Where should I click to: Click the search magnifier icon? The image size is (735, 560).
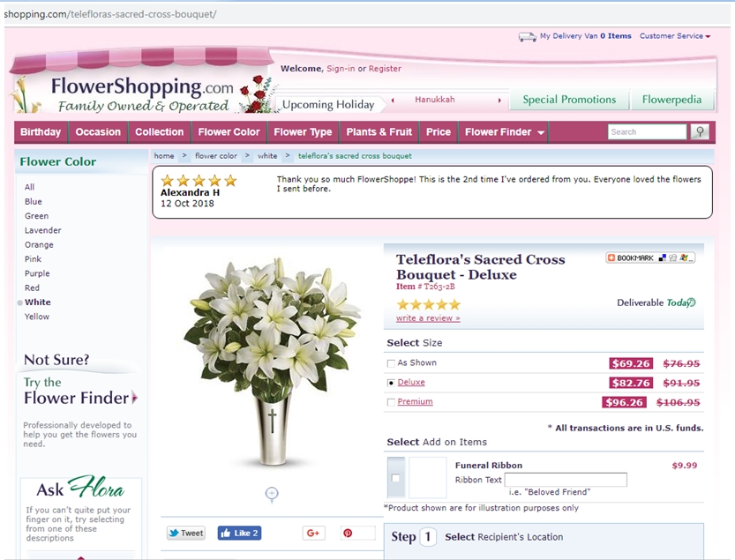(x=698, y=131)
